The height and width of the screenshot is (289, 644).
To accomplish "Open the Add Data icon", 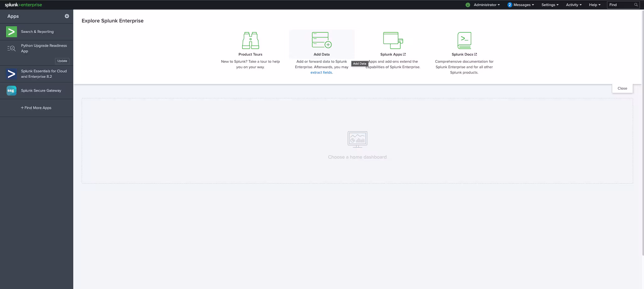I will coord(321,40).
